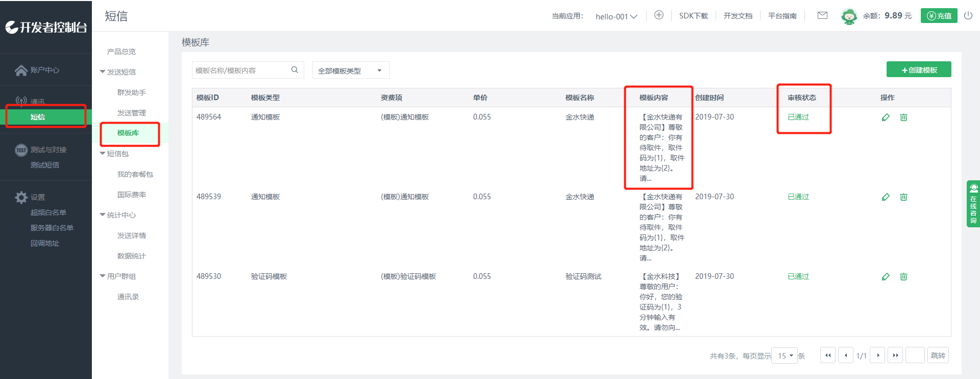
Task: Open the mail envelope icon
Action: point(822,16)
